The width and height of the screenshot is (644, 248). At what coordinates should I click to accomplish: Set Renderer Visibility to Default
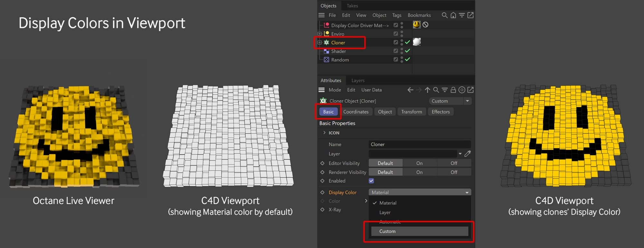point(385,172)
